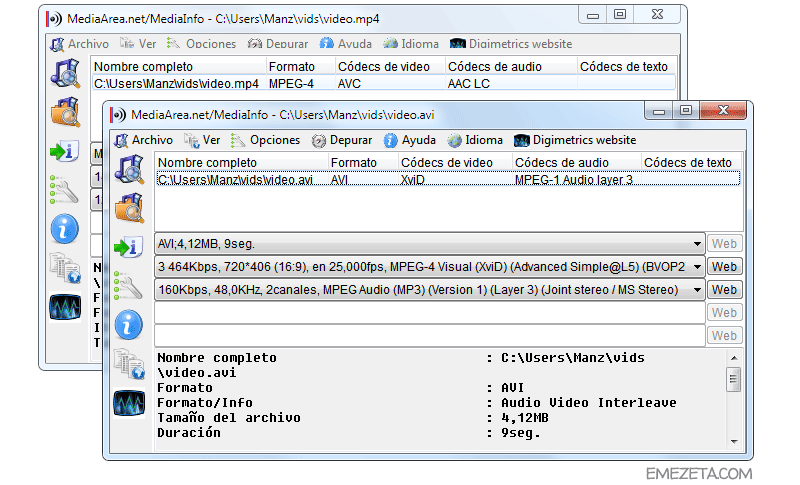Click Tamaño del archivo line in details
This screenshot has width=800, height=485.
353,418
